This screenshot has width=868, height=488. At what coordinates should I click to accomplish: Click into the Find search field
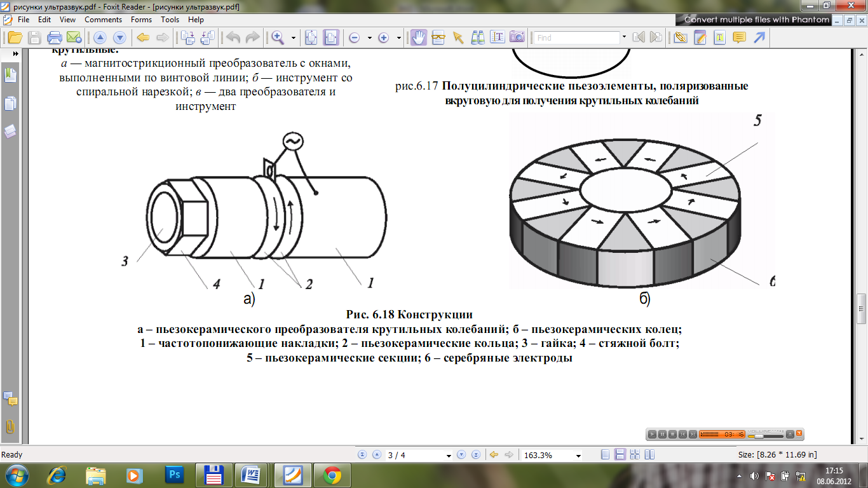[x=576, y=38]
